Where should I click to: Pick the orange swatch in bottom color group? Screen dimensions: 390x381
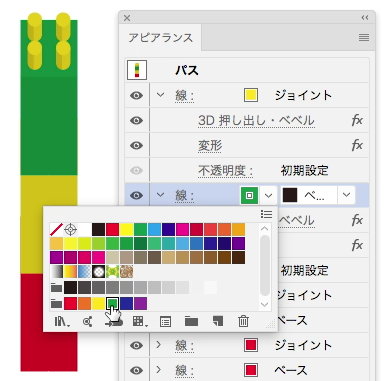84,304
